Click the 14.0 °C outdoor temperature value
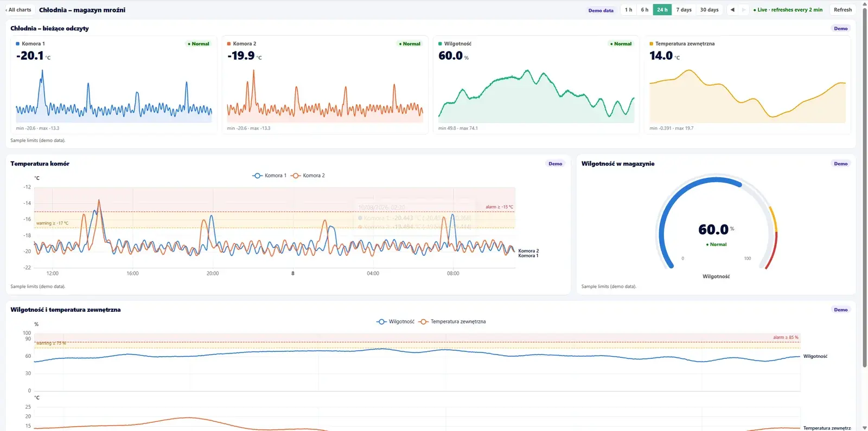868x431 pixels. coord(664,56)
